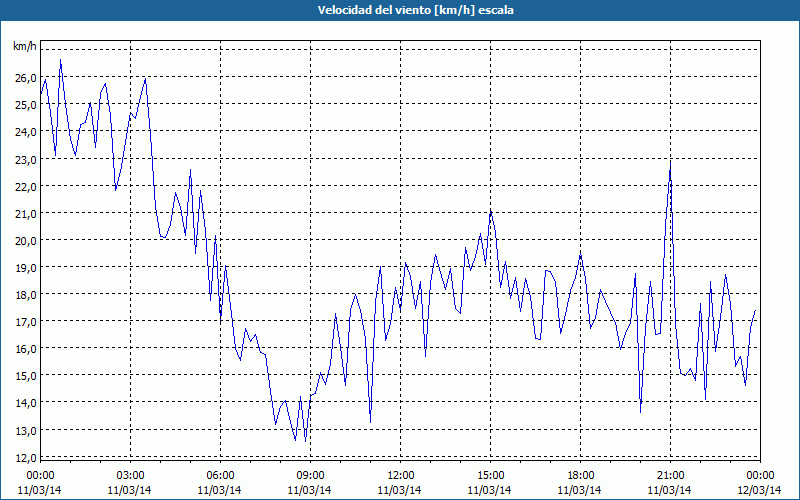Click the '12/03/14' date label

tap(760, 490)
